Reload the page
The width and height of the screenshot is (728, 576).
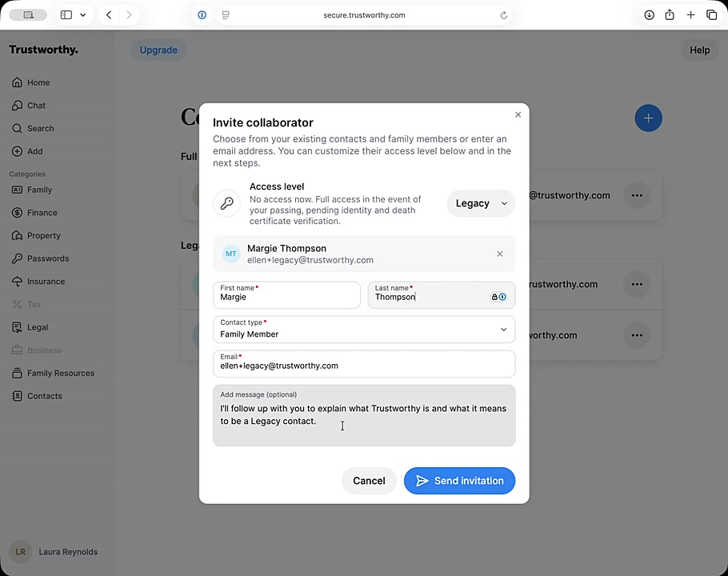pos(503,15)
